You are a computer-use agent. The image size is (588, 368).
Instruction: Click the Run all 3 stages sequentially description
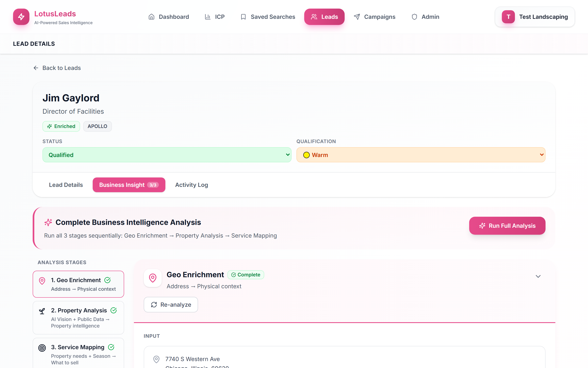[160, 236]
